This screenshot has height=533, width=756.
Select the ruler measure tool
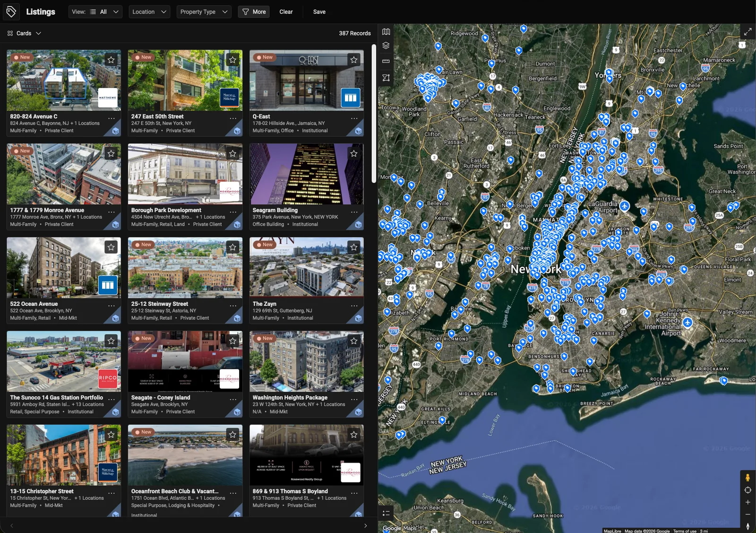386,61
